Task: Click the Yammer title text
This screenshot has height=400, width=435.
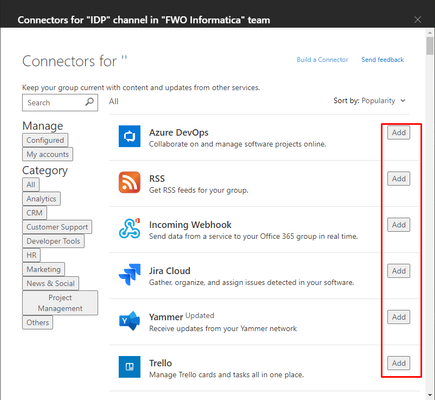Action: tap(166, 317)
